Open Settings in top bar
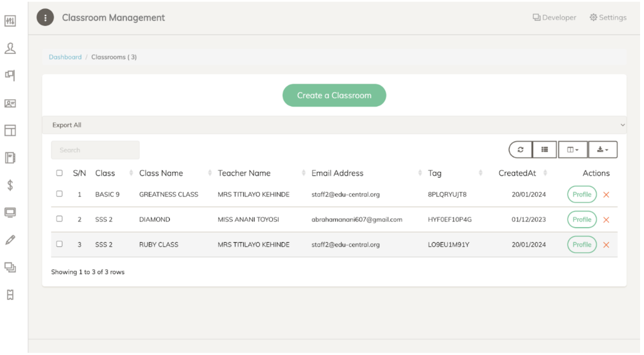This screenshot has width=644, height=355. 608,17
